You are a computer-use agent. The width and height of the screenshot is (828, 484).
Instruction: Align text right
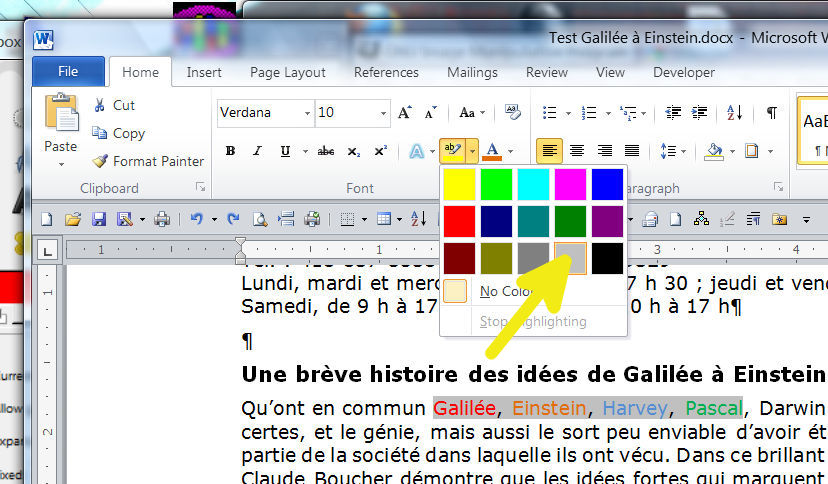click(x=605, y=151)
